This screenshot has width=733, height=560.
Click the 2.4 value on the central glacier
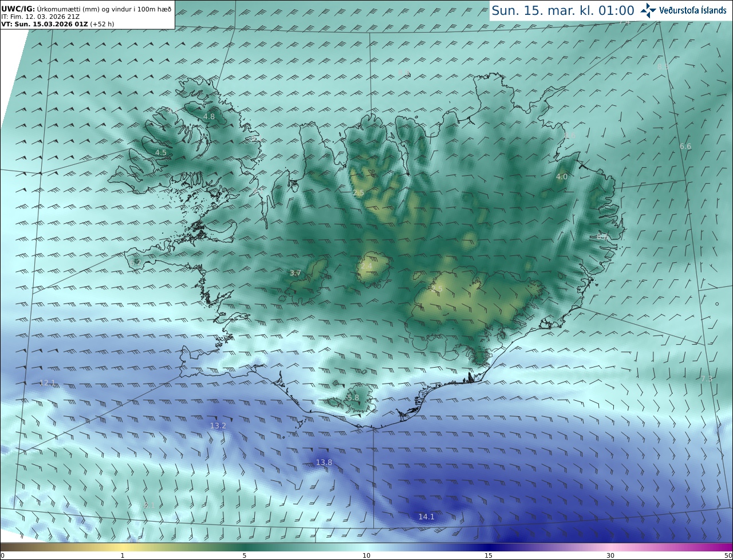366,266
